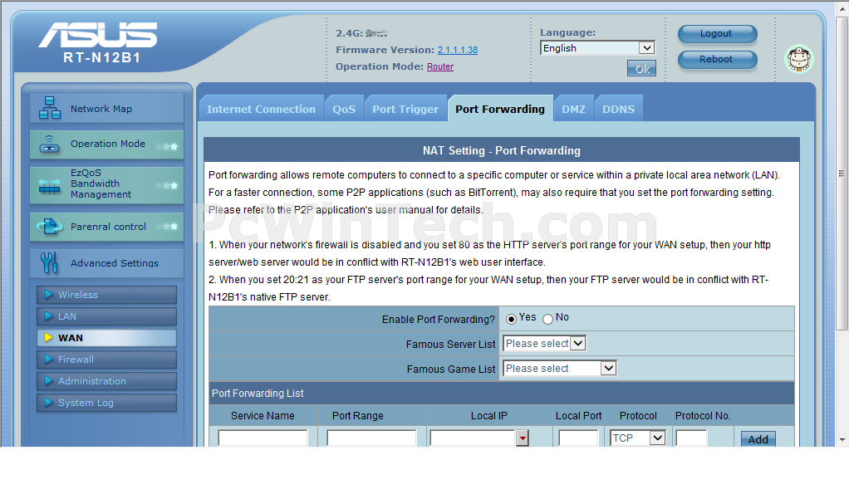
Task: Click the Operation Mode router icon
Action: 49,144
